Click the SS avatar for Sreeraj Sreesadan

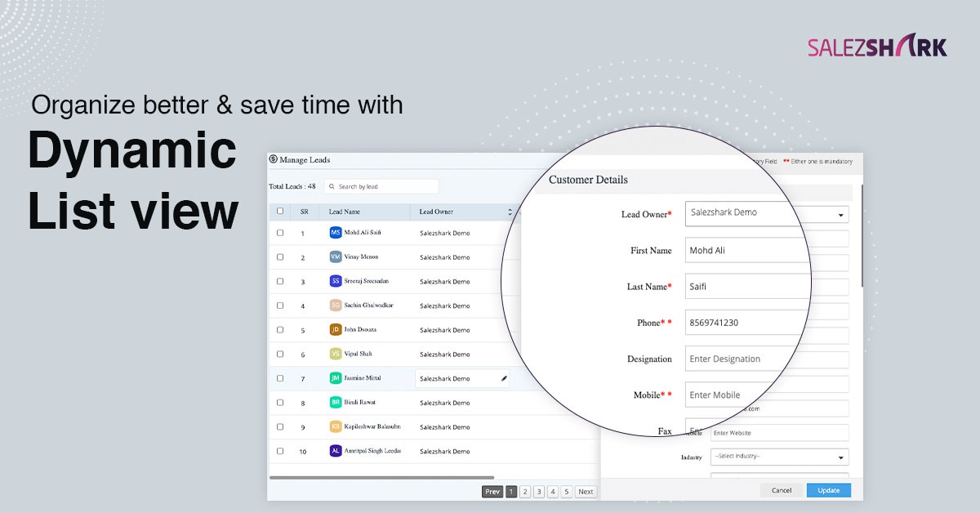coord(335,281)
